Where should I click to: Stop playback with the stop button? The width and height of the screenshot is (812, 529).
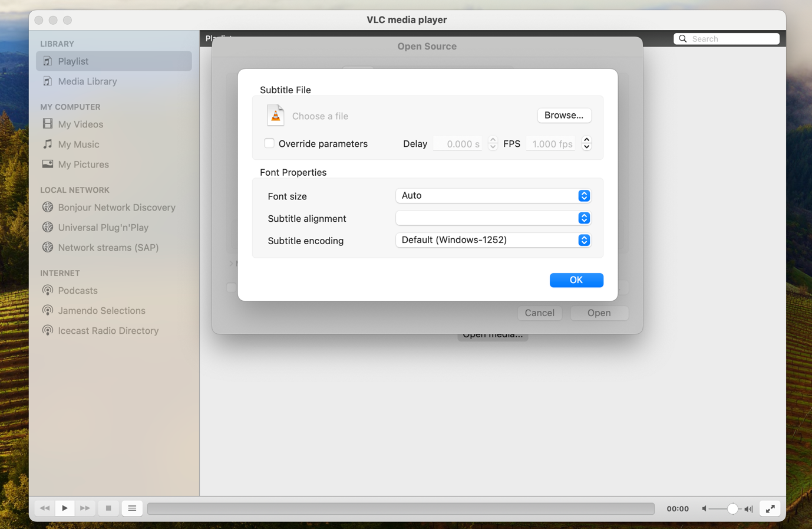(x=108, y=508)
